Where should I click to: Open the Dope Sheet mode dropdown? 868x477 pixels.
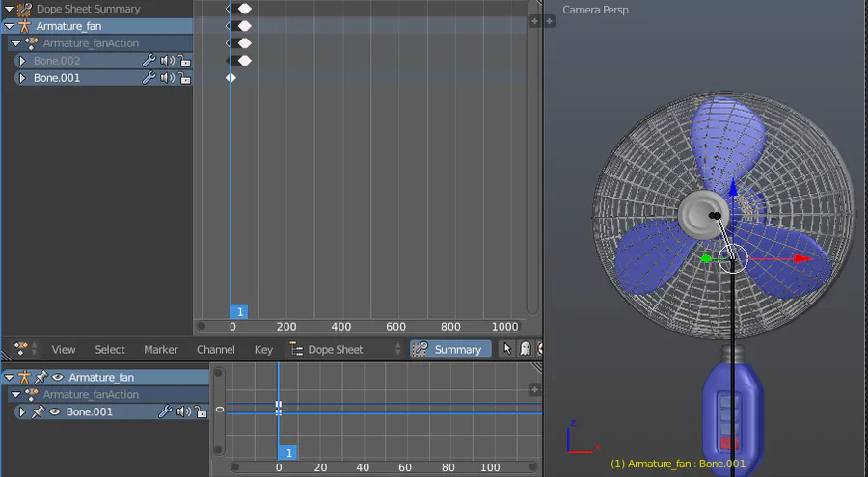coord(345,349)
